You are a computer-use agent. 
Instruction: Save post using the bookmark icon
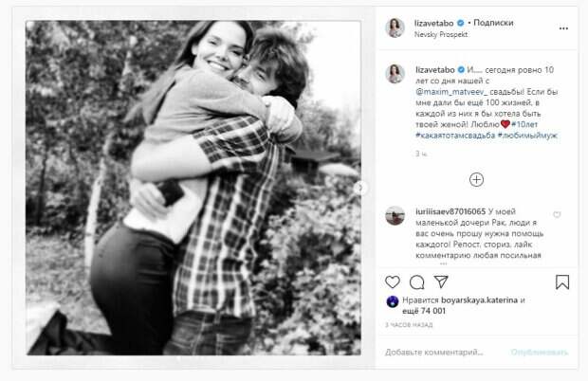tap(563, 281)
